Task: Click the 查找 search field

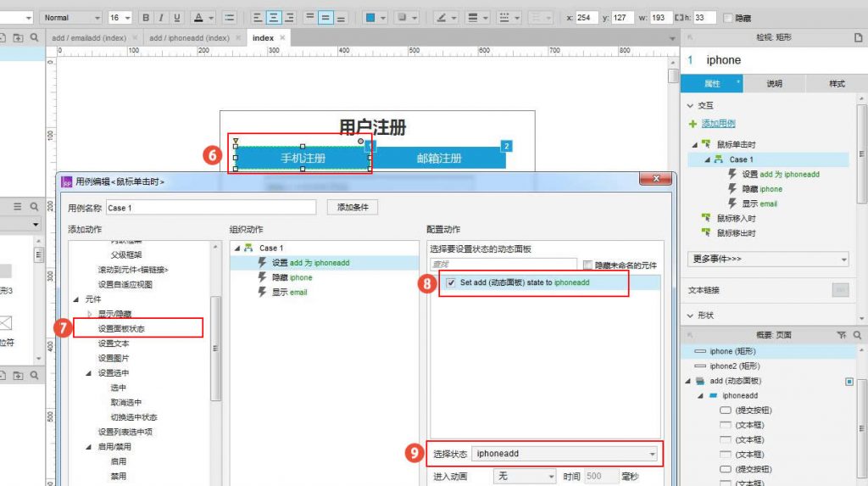Action: coord(504,265)
